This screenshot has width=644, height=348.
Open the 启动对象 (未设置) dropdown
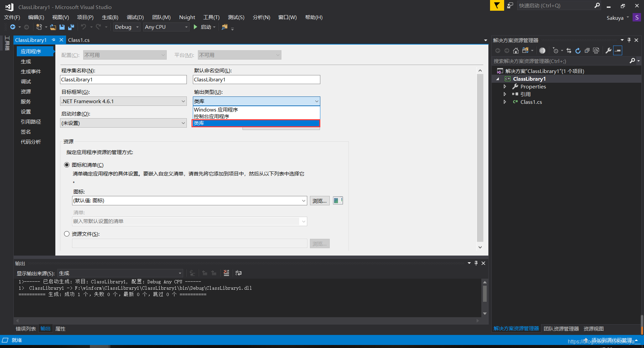123,123
